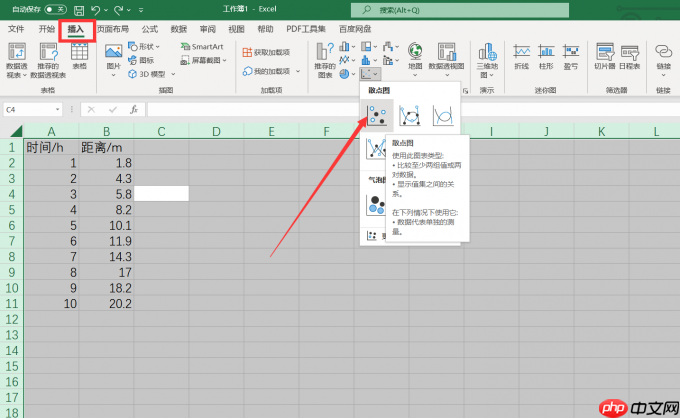Click into the formula bar

(412, 110)
